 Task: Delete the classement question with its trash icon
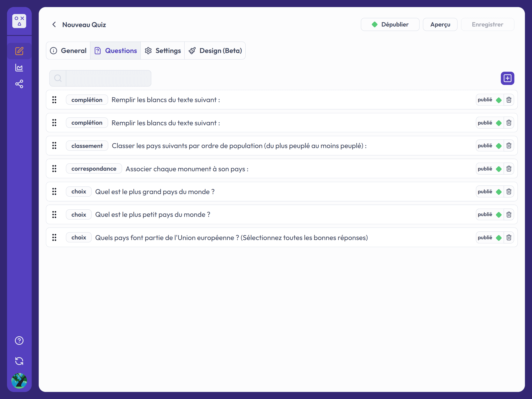click(509, 145)
